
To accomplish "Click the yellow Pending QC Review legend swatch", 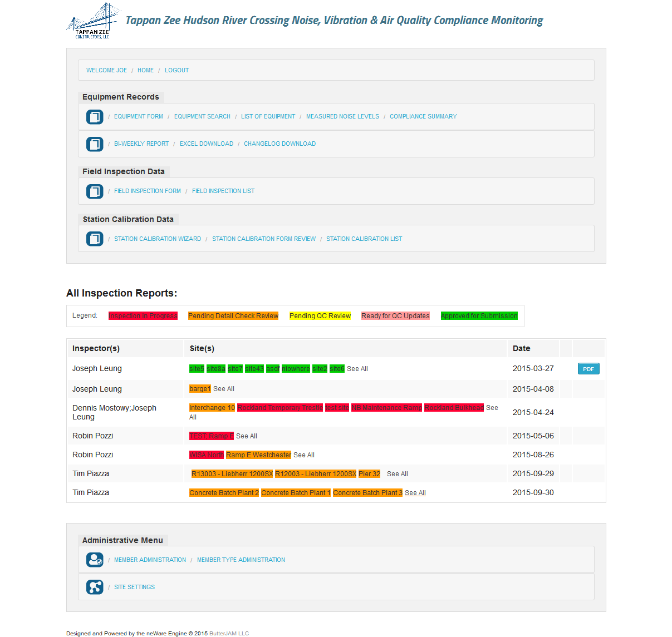I will click(320, 316).
